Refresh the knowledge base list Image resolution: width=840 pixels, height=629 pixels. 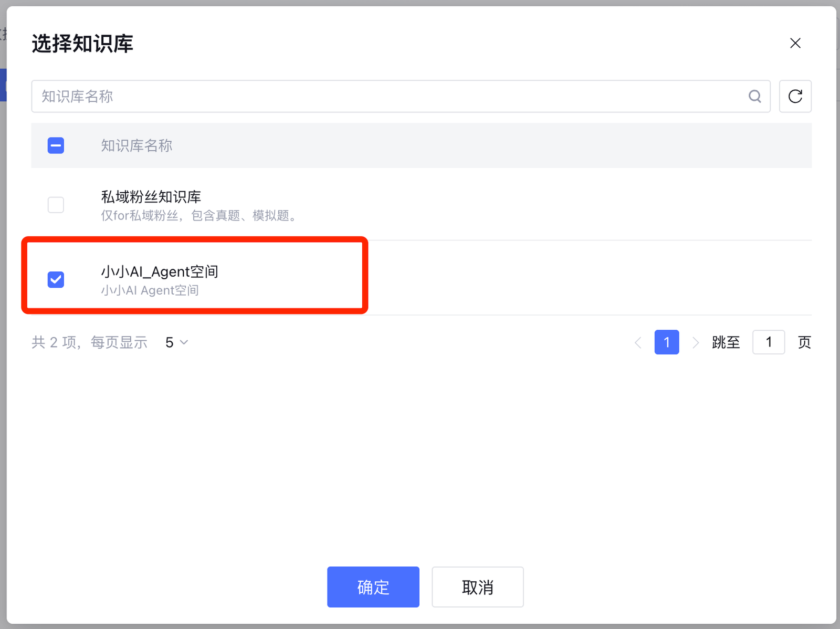(795, 96)
